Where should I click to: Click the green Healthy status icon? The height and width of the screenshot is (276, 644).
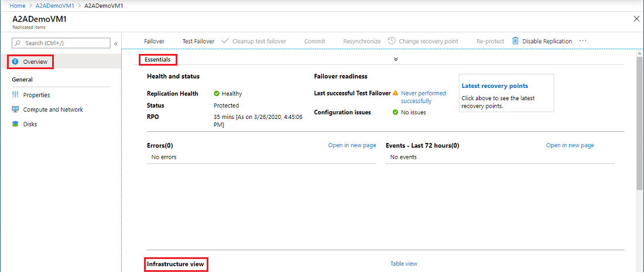[x=217, y=93]
